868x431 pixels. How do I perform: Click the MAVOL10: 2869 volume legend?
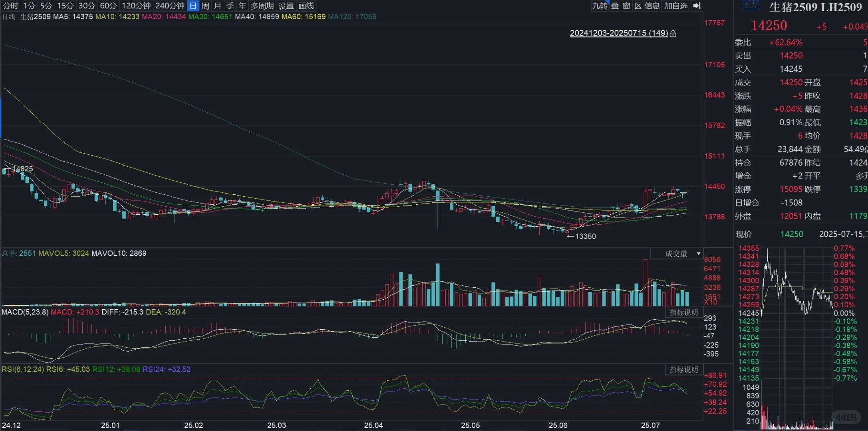pyautogui.click(x=119, y=253)
